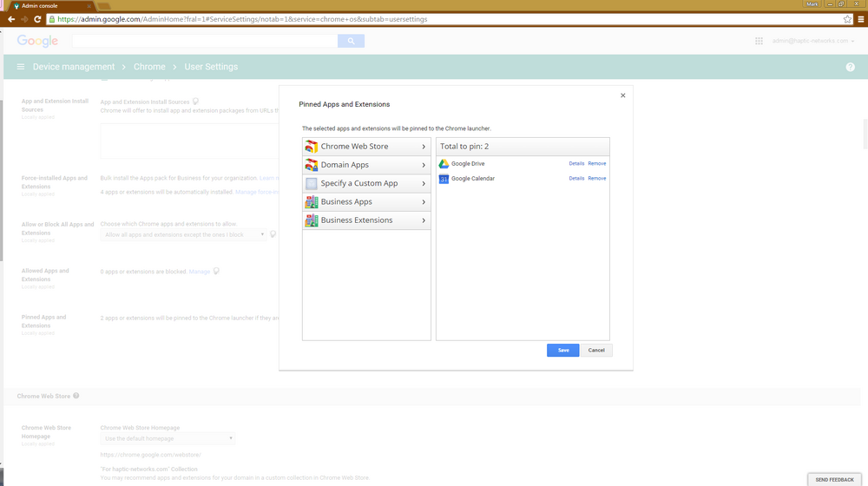868x486 pixels.
Task: Expand the Business Extensions row's chevron
Action: [424, 220]
